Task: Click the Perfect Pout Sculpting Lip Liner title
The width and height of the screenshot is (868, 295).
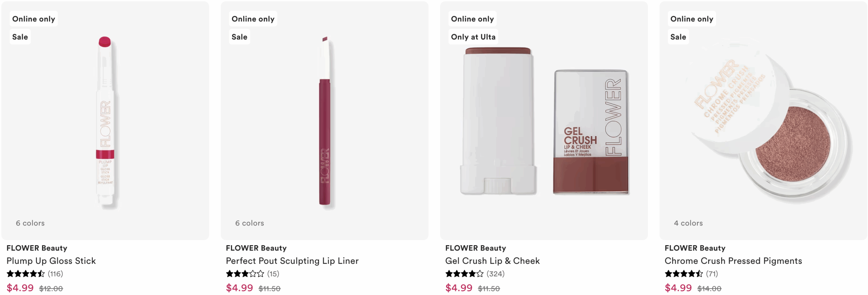Action: (x=292, y=261)
